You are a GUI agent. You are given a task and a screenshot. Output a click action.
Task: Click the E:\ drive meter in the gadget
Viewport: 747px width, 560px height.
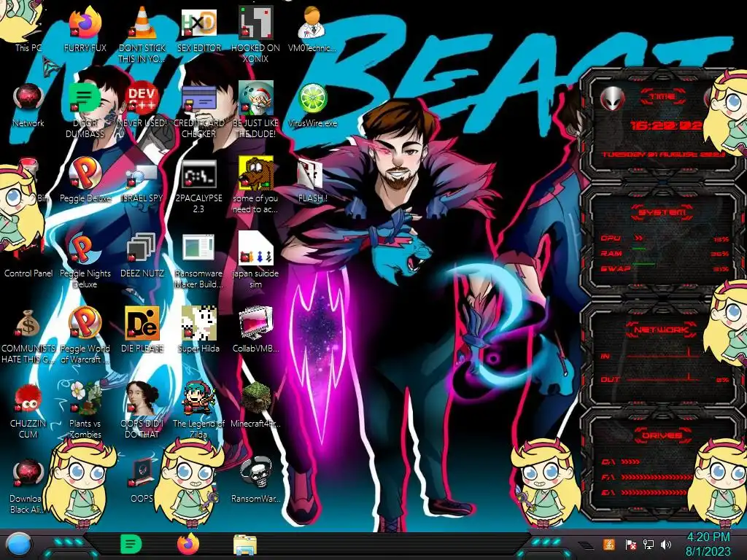[643, 492]
